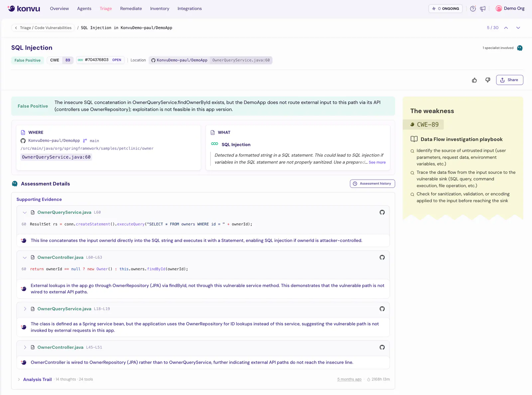Click the Demo Org name
The height and width of the screenshot is (395, 532).
point(514,9)
